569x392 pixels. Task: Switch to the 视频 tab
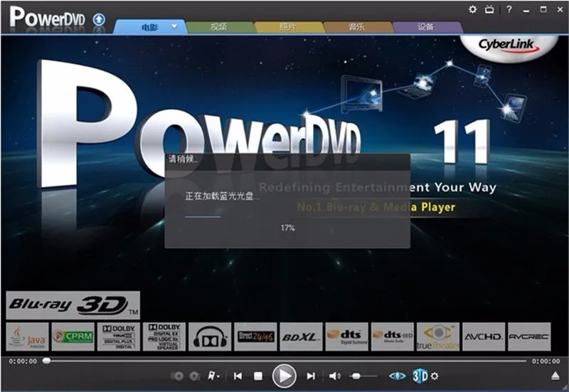219,27
